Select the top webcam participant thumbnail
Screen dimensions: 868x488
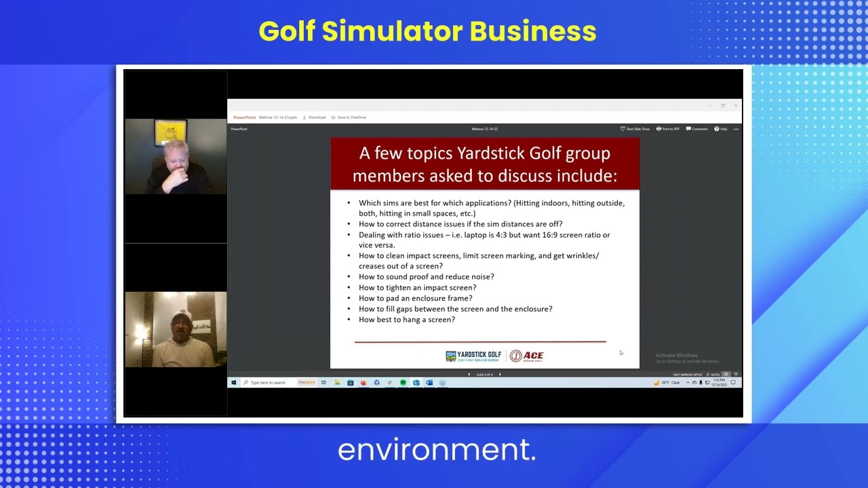176,157
